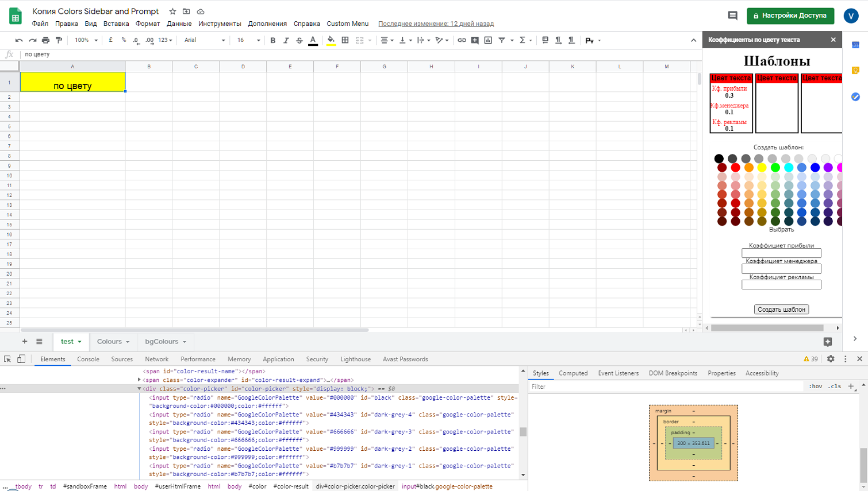The height and width of the screenshot is (491, 868).
Task: Open DevTools settings gear
Action: [831, 359]
